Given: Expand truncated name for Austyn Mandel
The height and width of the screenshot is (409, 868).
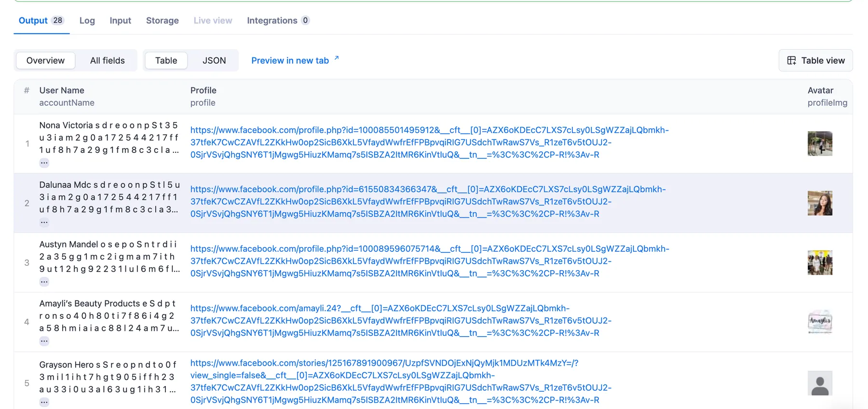Looking at the screenshot, I should [44, 281].
